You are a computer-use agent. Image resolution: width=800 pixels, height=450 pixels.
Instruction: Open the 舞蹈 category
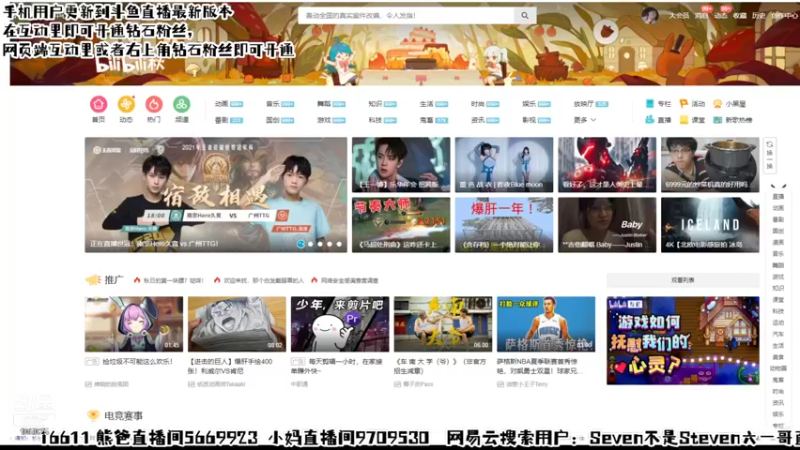(x=323, y=104)
